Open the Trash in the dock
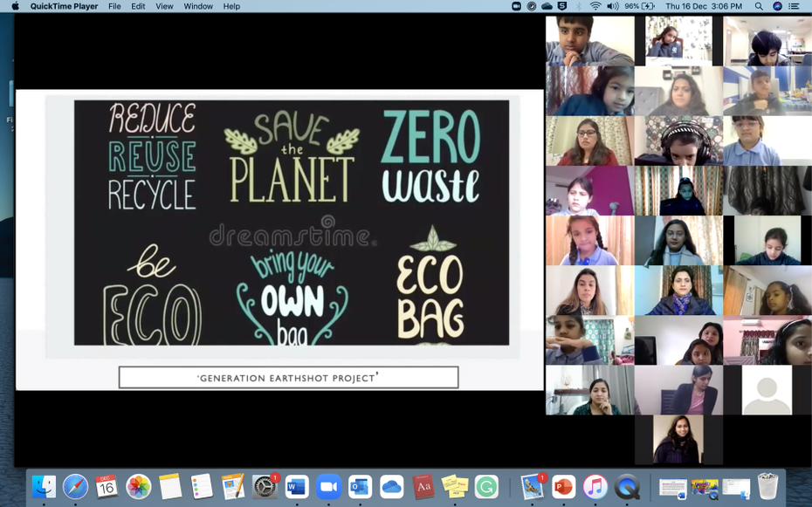The width and height of the screenshot is (812, 507). tap(767, 485)
